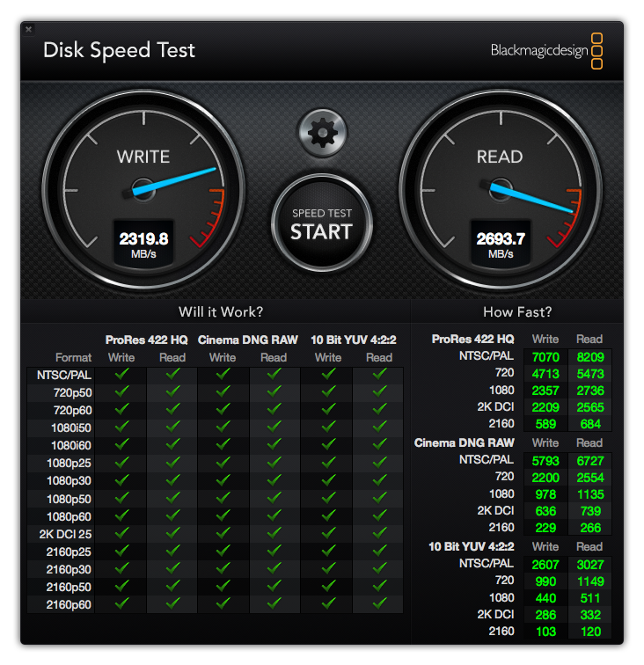Click the Cinema DNG RAW Read checkmark for 2K DCI 25
Viewport: 644px width, 665px height.
pos(274,533)
